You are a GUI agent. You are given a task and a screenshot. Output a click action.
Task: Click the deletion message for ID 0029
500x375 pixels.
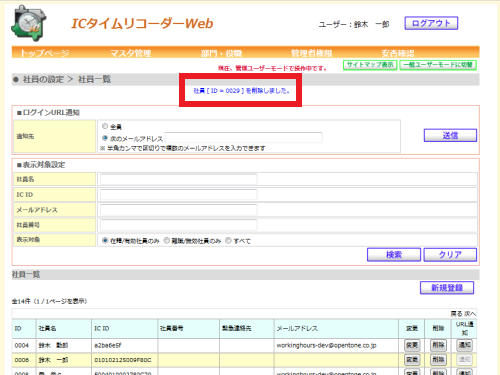242,91
